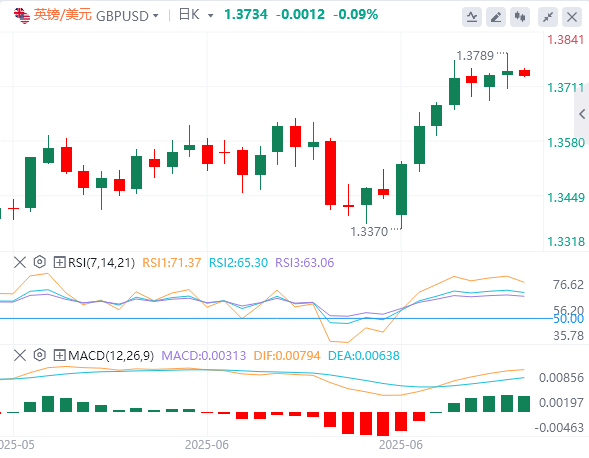The height and width of the screenshot is (458, 589).
Task: Select the pencil drawing tool icon
Action: pos(496,17)
